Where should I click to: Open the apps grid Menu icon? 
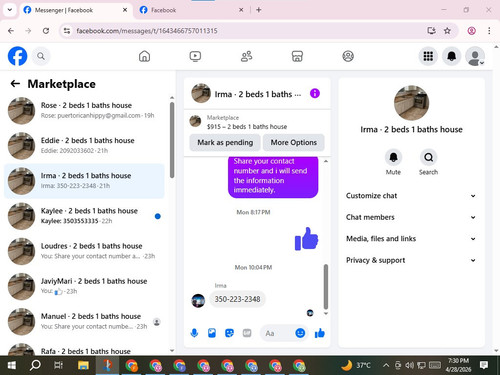[428, 56]
